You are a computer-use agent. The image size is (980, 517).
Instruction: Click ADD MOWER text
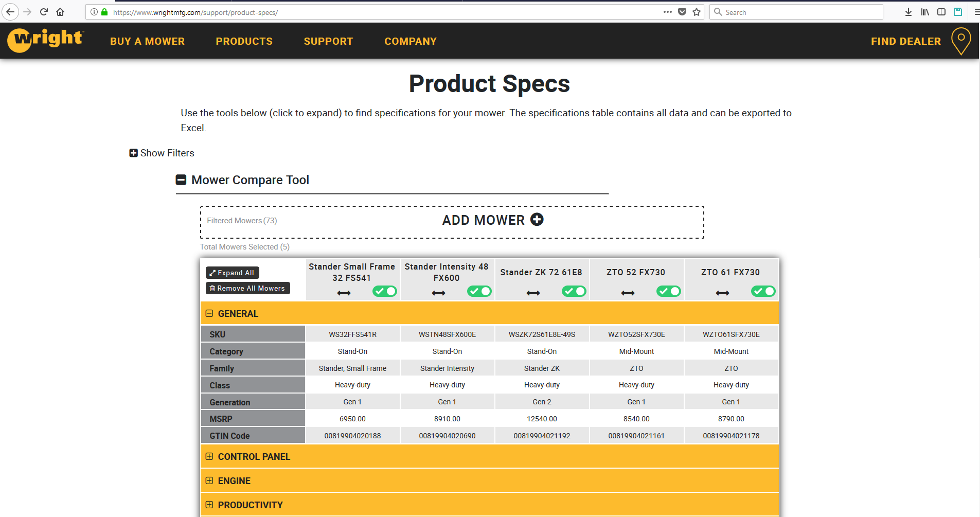click(484, 220)
